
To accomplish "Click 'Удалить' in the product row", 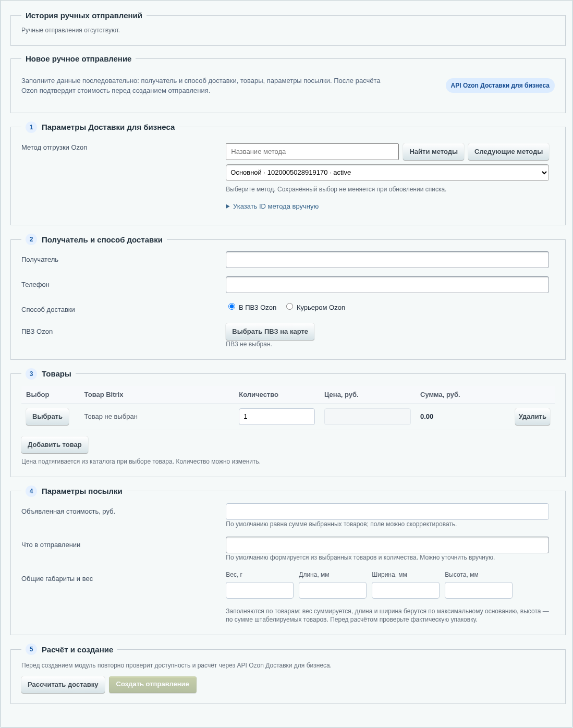I will coord(532,417).
